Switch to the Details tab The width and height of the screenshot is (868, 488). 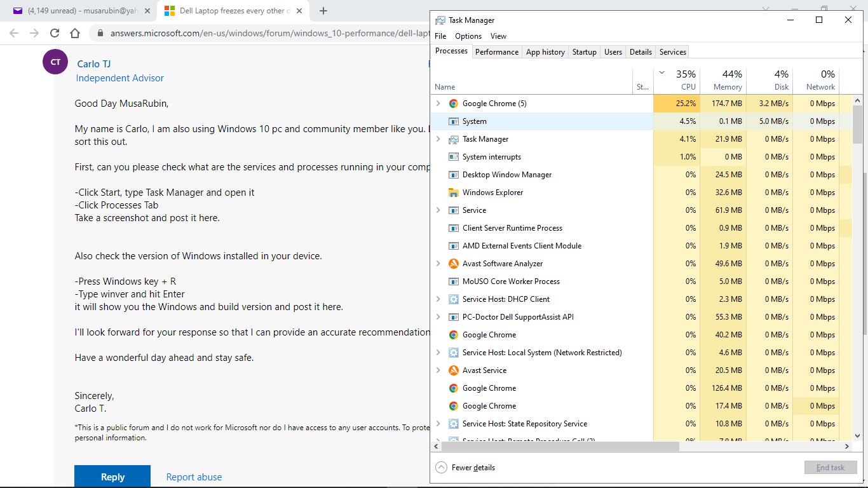(641, 52)
